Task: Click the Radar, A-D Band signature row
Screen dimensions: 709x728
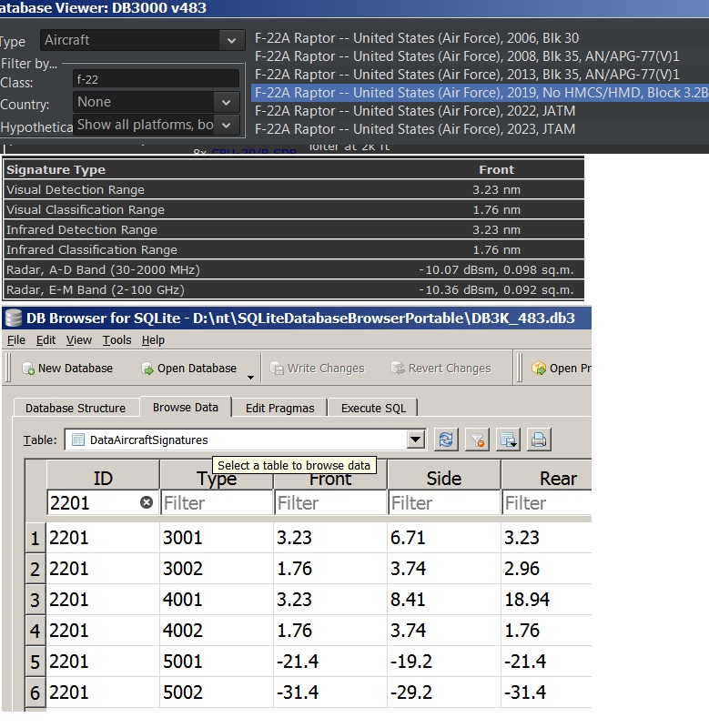Action: point(294,269)
